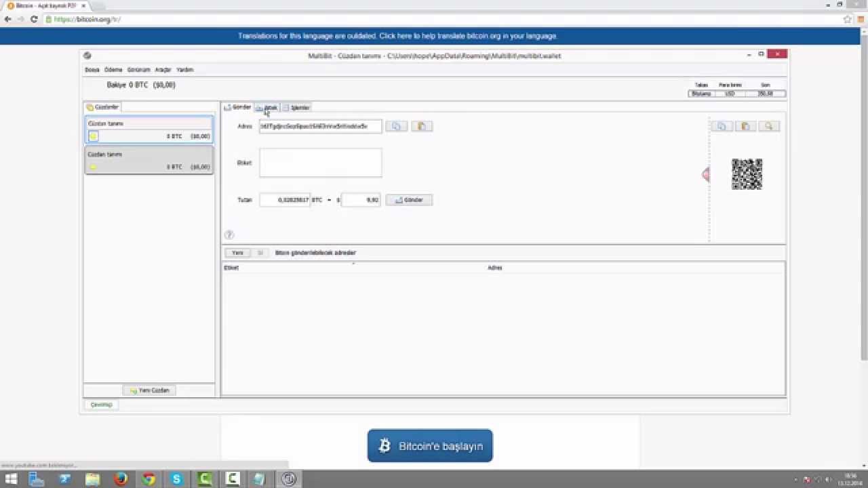Open the tab under the mouse cursor
This screenshot has width=868, height=488.
267,108
